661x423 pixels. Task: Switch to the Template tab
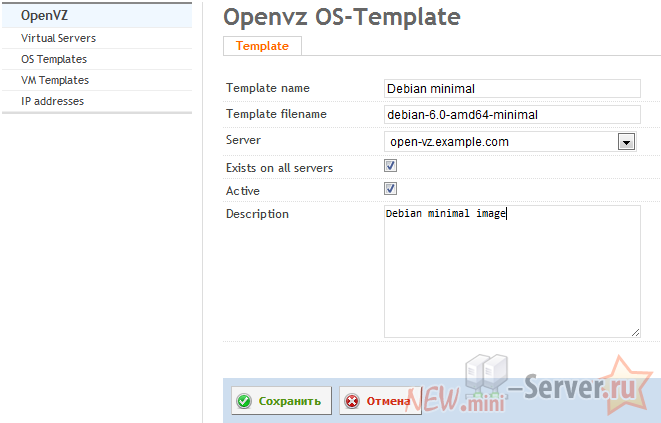262,46
